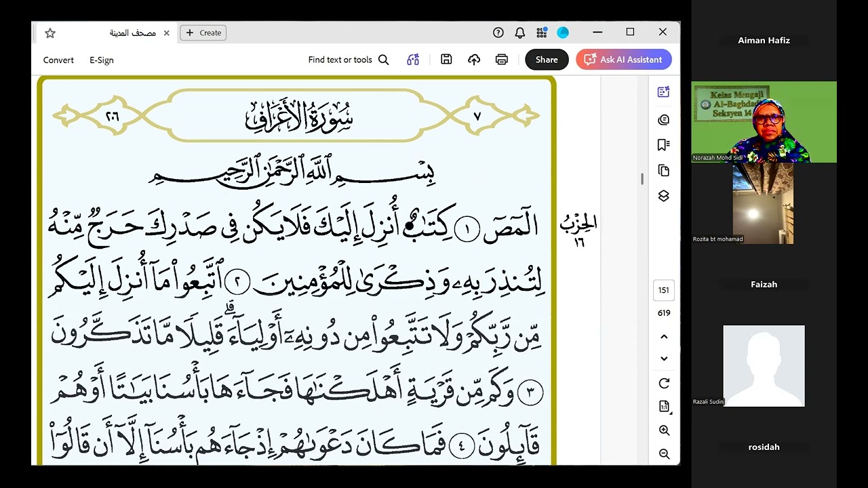Image resolution: width=868 pixels, height=488 pixels.
Task: Open the AI link sharing icon
Action: click(413, 60)
